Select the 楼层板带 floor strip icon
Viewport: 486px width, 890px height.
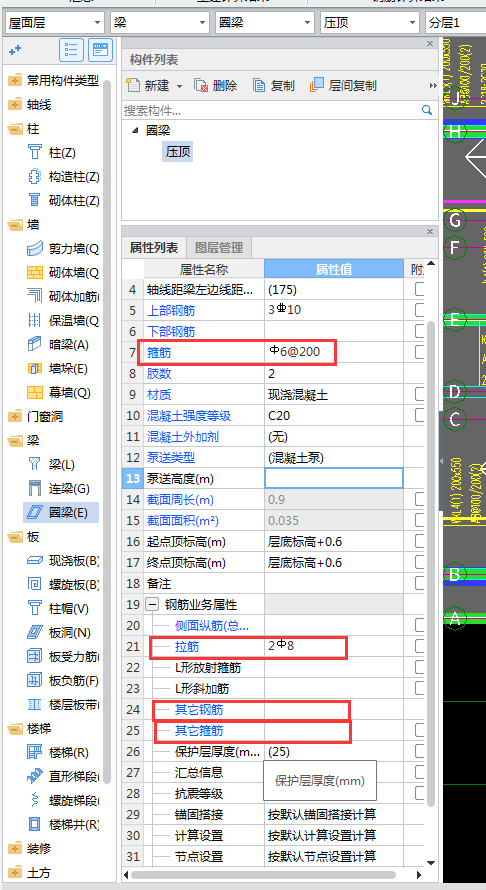[35, 704]
